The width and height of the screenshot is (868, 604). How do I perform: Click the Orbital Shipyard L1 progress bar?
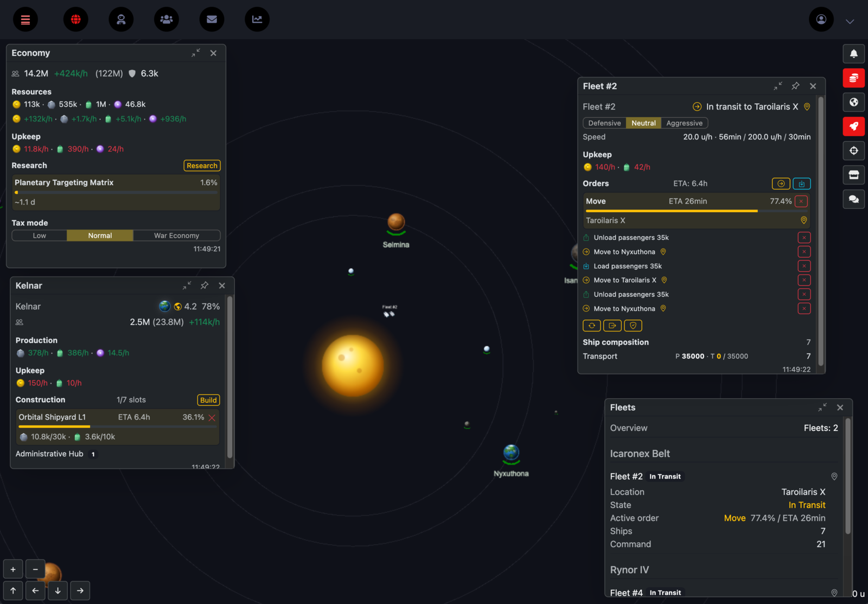pyautogui.click(x=117, y=427)
